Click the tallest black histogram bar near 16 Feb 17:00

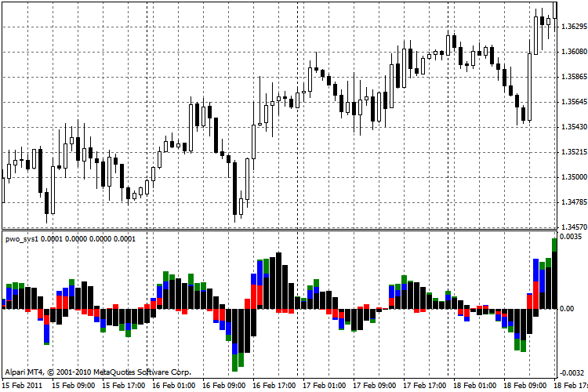point(278,281)
